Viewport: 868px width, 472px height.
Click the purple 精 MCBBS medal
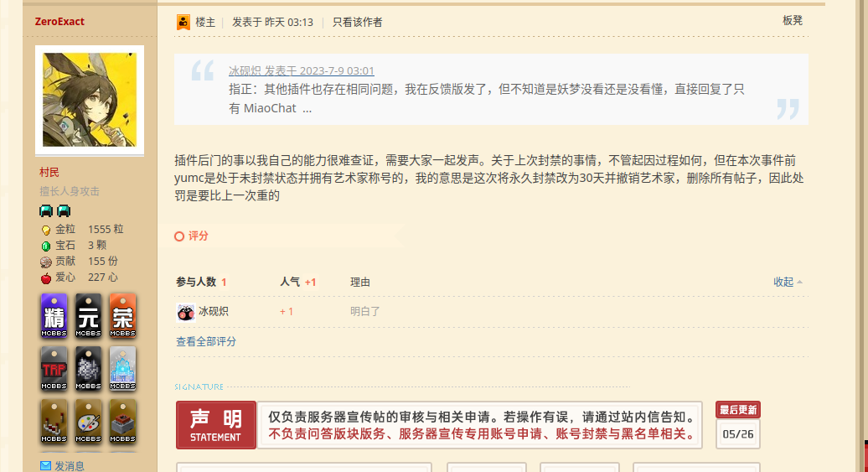click(x=54, y=317)
